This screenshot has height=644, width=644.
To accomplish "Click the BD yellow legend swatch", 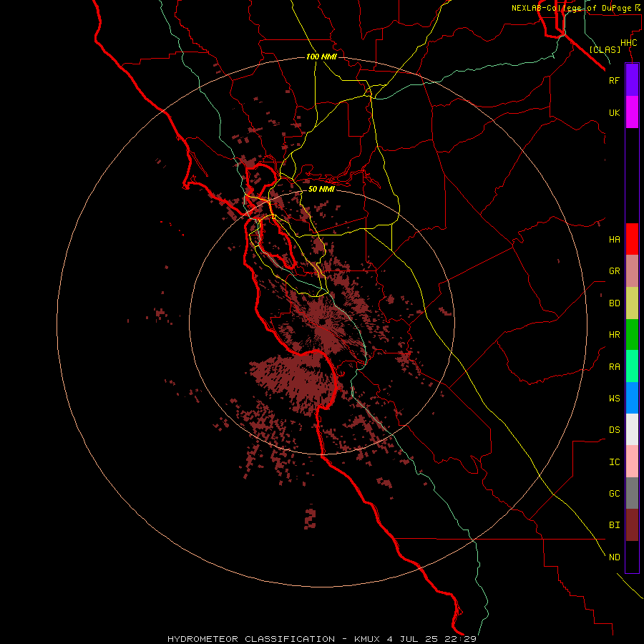I will (632, 303).
